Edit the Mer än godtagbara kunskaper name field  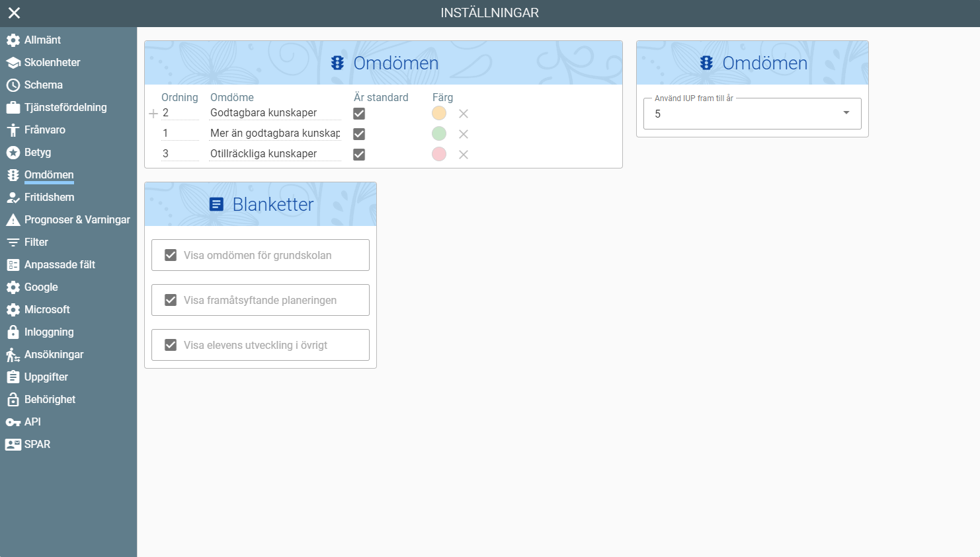pos(274,133)
